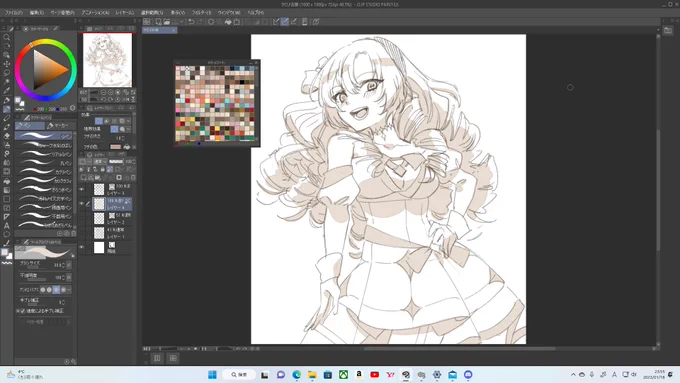Viewport: 680px width, 383px height.
Task: Toggle visibility eye of selected Layer 4
Action: 82,203
